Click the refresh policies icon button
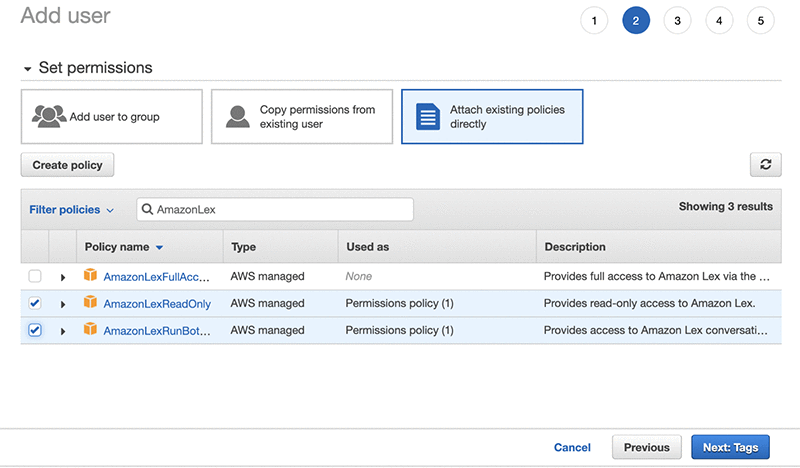Screen dimensions: 800x468 [765, 165]
